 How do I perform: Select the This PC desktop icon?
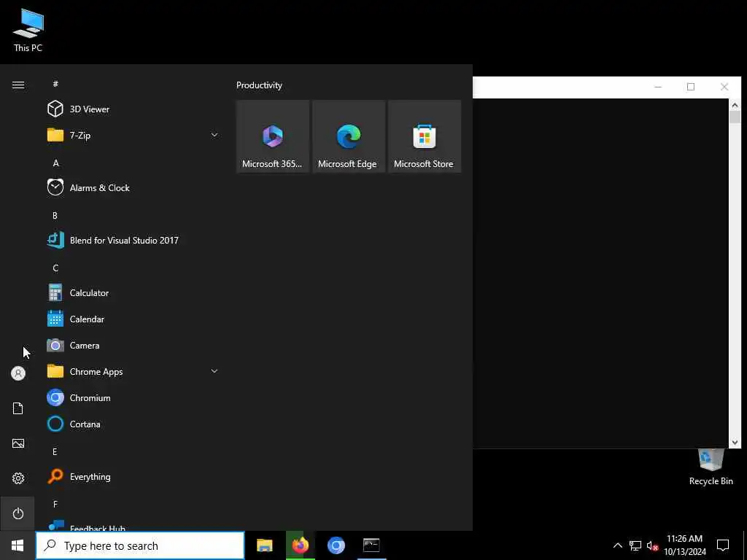(x=28, y=31)
